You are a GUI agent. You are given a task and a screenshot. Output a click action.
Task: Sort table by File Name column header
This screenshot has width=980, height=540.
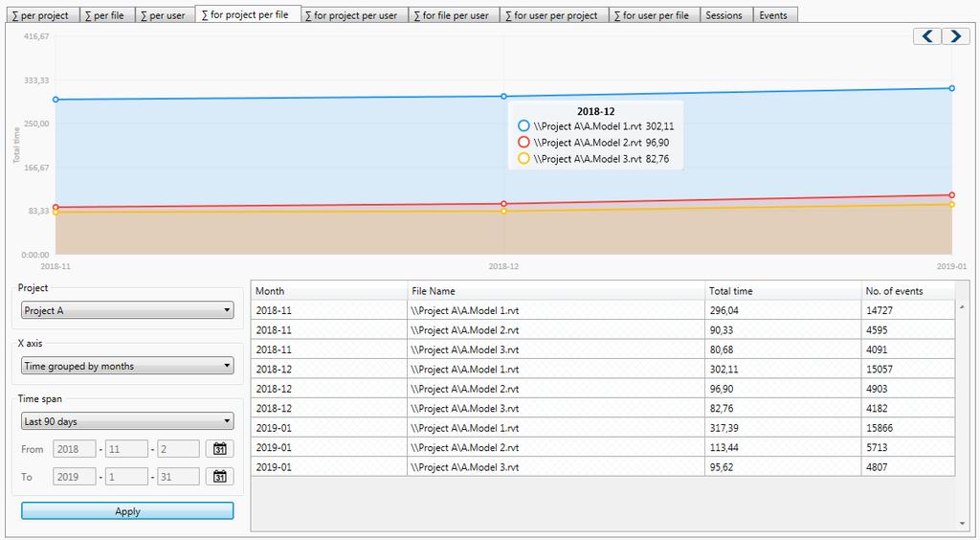click(x=556, y=291)
